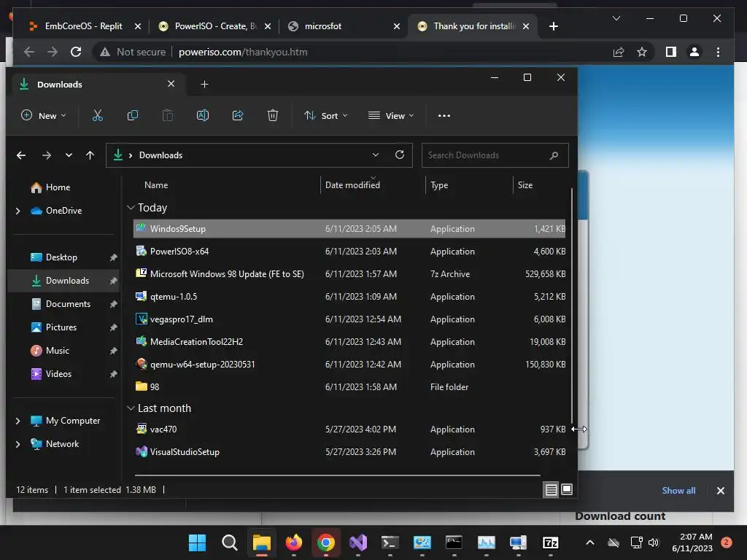Click the search magnifier in Search Downloads box
Viewport: 747px width, 560px height.
pyautogui.click(x=554, y=155)
